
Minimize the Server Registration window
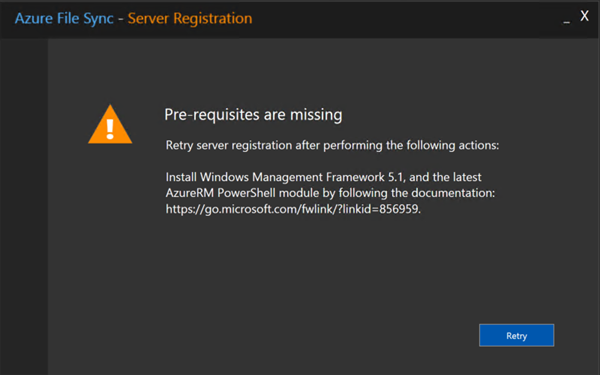[567, 21]
